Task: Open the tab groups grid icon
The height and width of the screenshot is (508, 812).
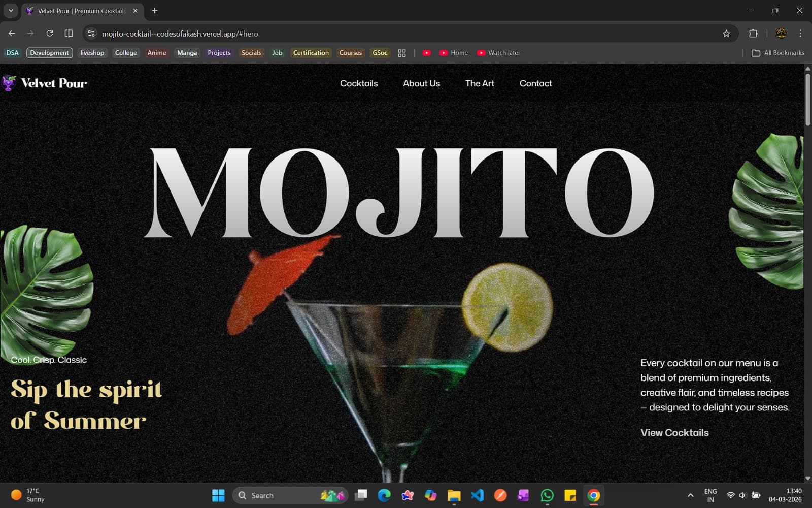Action: [402, 53]
